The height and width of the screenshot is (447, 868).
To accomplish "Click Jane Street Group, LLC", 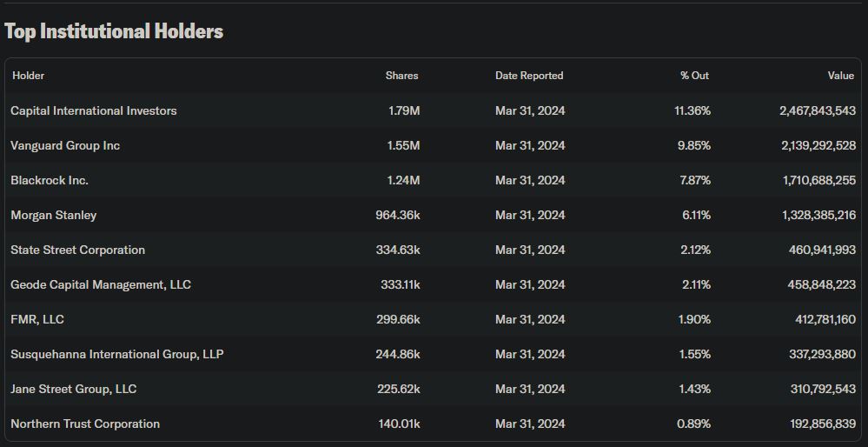I will point(73,389).
